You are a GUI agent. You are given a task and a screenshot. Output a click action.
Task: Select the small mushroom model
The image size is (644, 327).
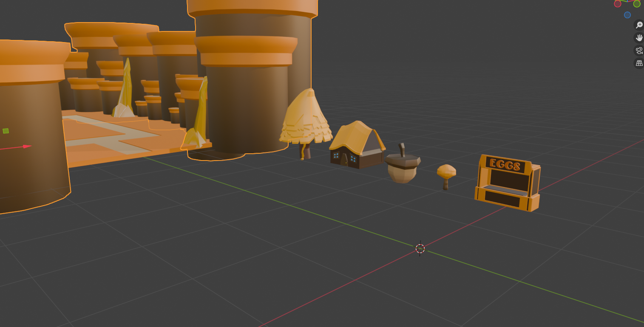click(x=446, y=177)
